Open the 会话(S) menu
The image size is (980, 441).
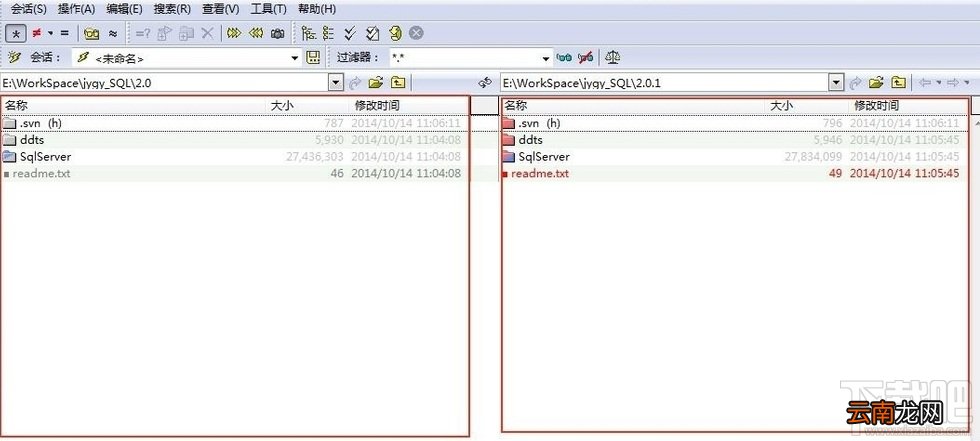28,9
